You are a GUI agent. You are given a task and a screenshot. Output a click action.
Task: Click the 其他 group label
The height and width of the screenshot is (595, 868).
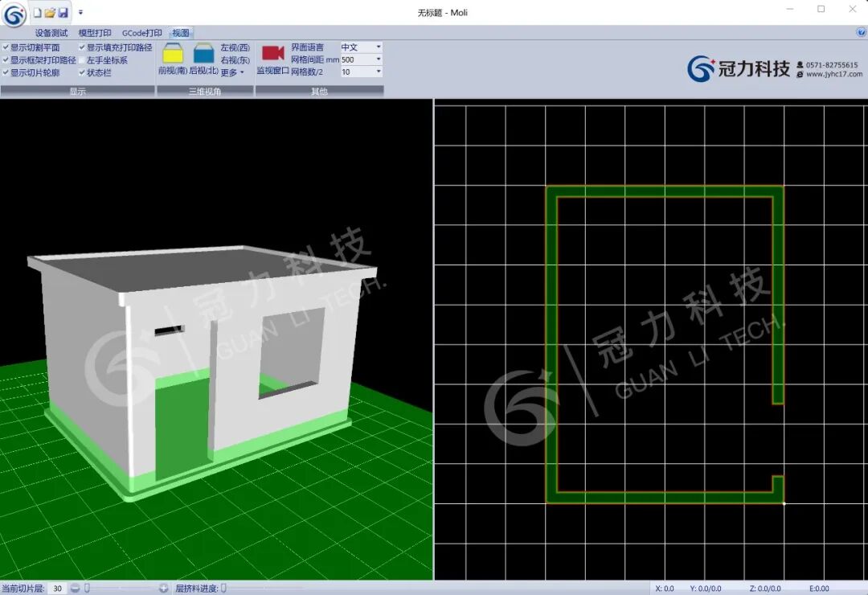[x=319, y=92]
